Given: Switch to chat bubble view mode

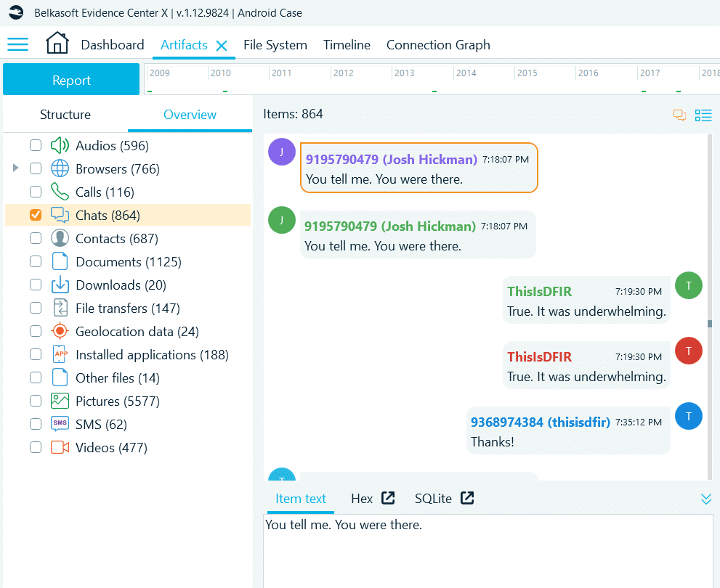Looking at the screenshot, I should pyautogui.click(x=679, y=115).
